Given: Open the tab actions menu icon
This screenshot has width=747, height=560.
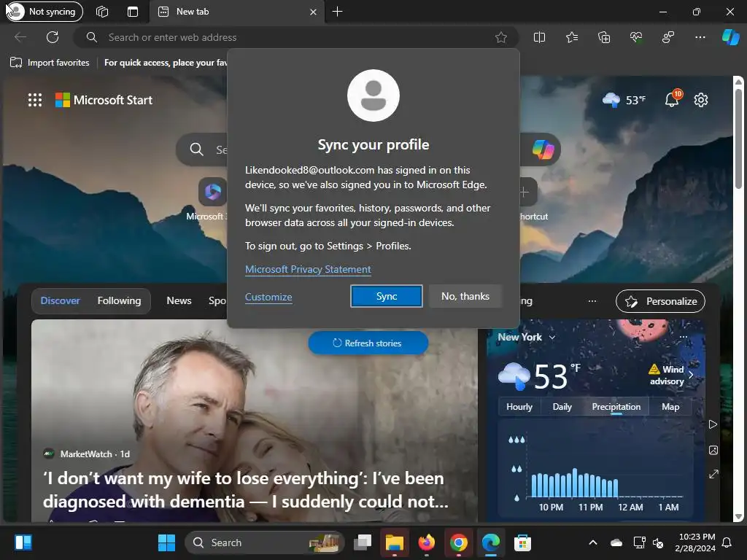Looking at the screenshot, I should click(133, 12).
